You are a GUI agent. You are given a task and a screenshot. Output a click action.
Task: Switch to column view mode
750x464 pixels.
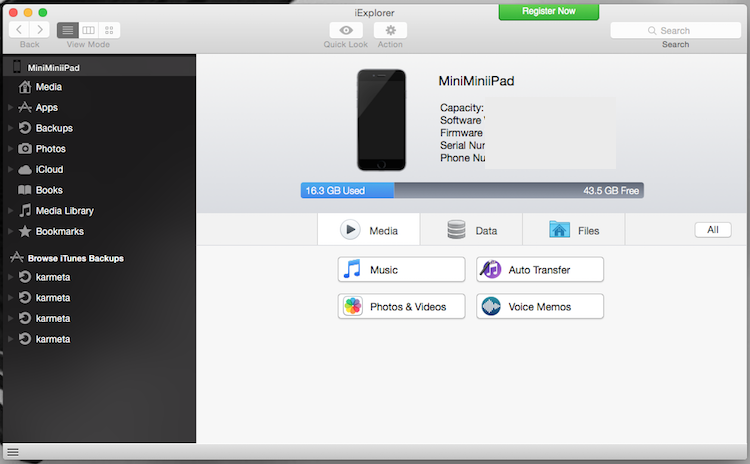[x=88, y=30]
